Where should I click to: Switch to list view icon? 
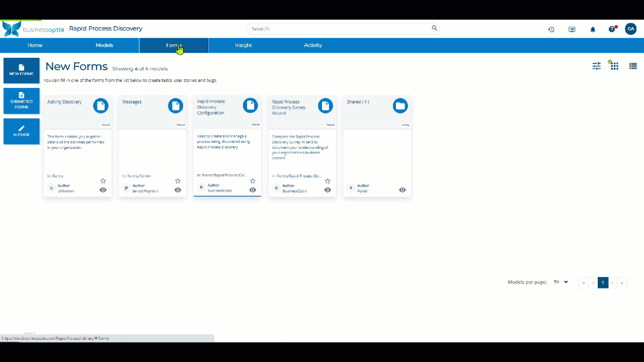[633, 66]
